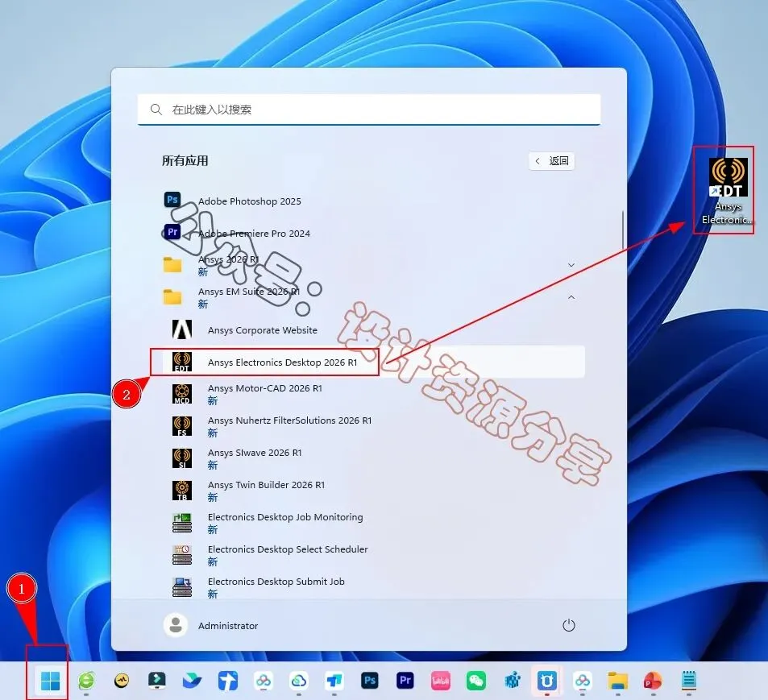The width and height of the screenshot is (768, 700).
Task: Click the Premiere Pro icon in taskbar
Action: [x=405, y=681]
